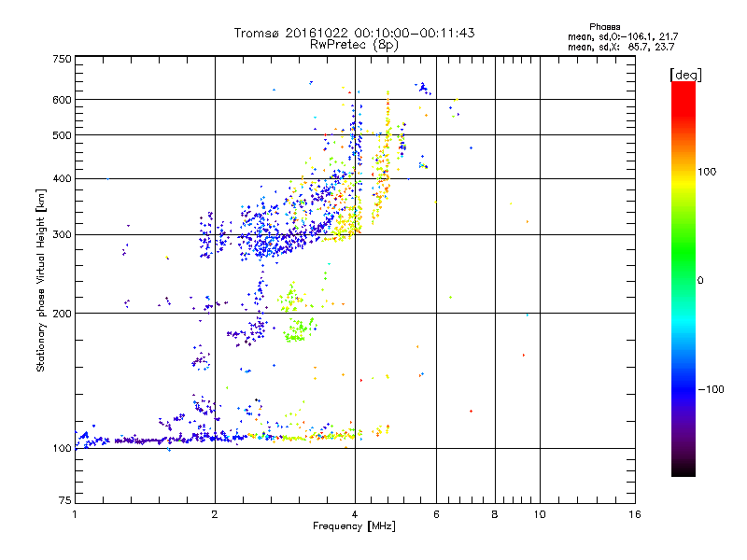Screen dimensions: 747x560
Task: Click the x-axis tick label '10'
Action: (x=540, y=514)
